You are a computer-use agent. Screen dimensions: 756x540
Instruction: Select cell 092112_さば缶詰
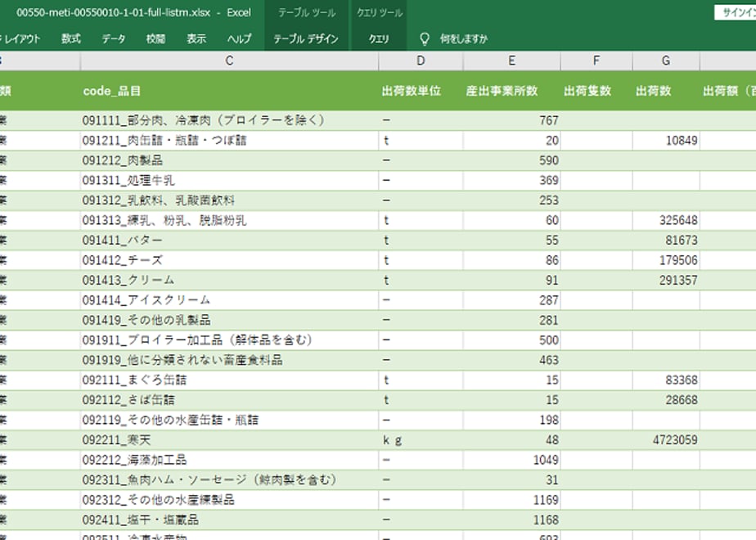[x=229, y=400]
